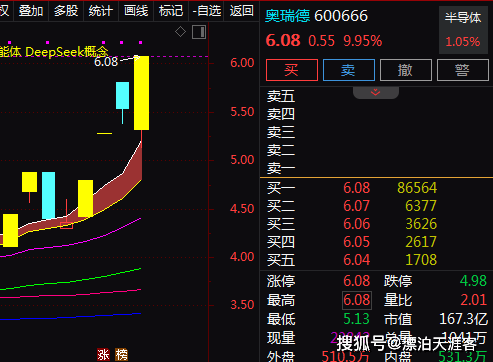The height and width of the screenshot is (362, 493).
Task: Select 买二 bid price 6.07
Action: [357, 206]
